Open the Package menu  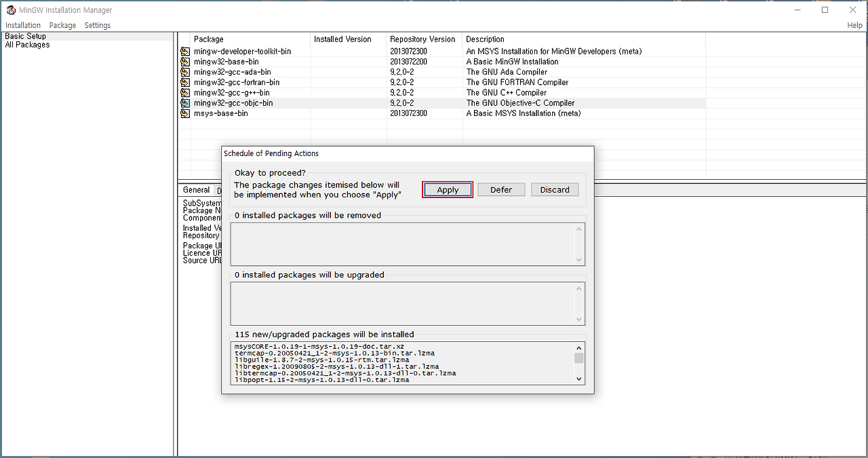(62, 25)
